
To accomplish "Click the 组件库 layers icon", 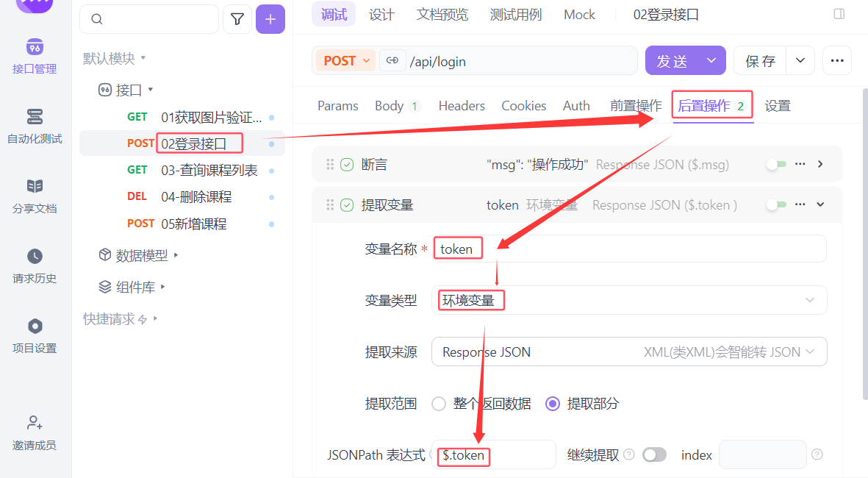I will [x=104, y=287].
